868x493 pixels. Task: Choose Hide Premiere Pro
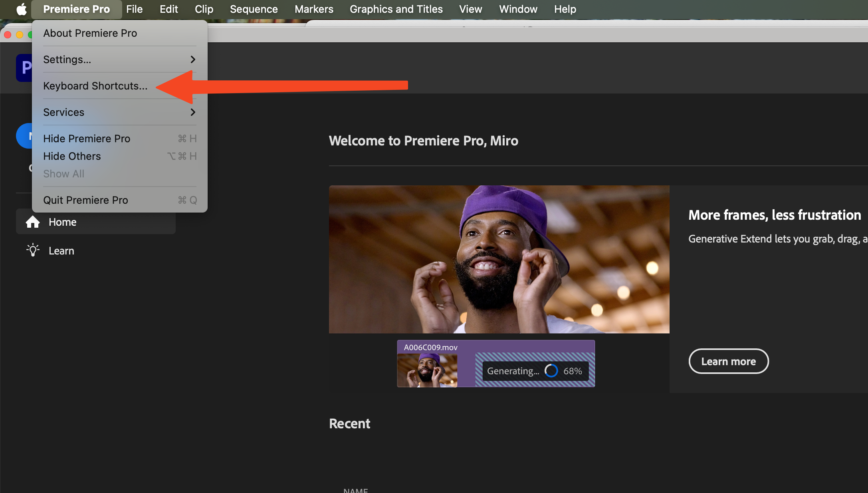(x=120, y=139)
